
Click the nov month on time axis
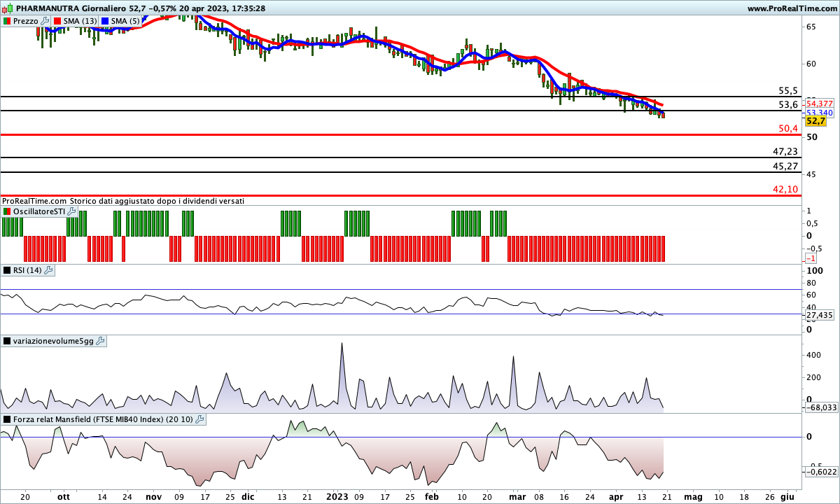click(153, 496)
